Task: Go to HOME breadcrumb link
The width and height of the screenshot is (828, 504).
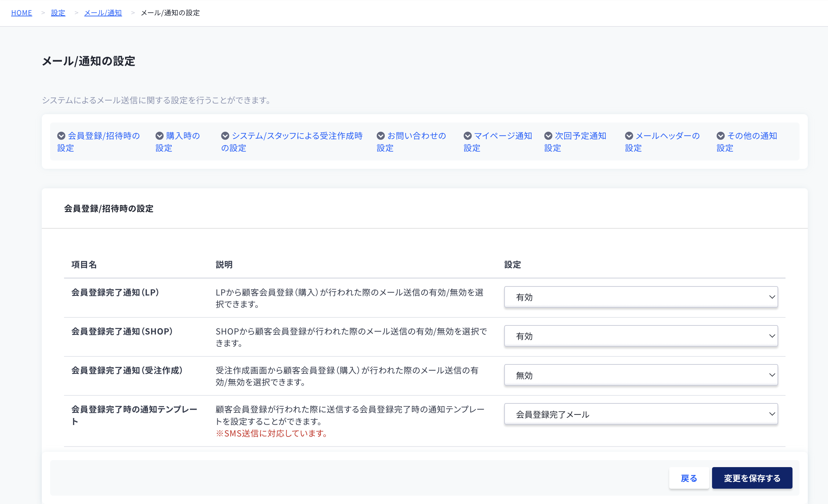Action: click(x=22, y=13)
